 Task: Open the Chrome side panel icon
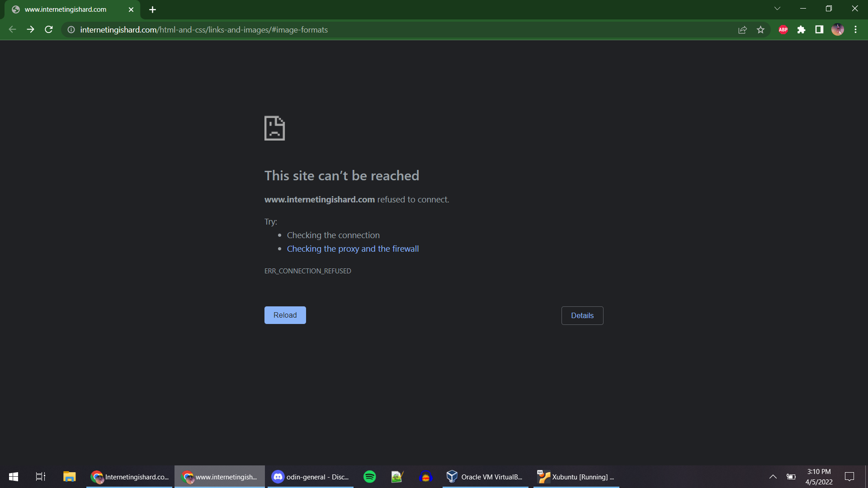[x=819, y=29]
